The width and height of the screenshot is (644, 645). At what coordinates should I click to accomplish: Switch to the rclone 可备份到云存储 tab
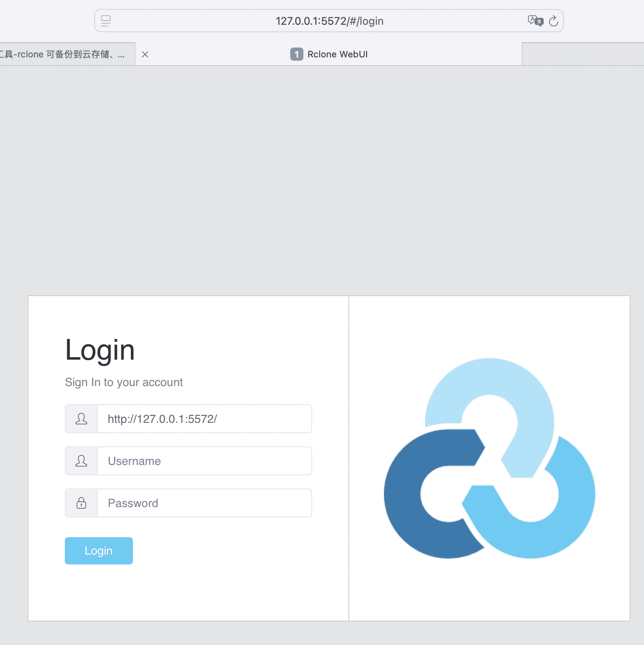click(x=67, y=54)
